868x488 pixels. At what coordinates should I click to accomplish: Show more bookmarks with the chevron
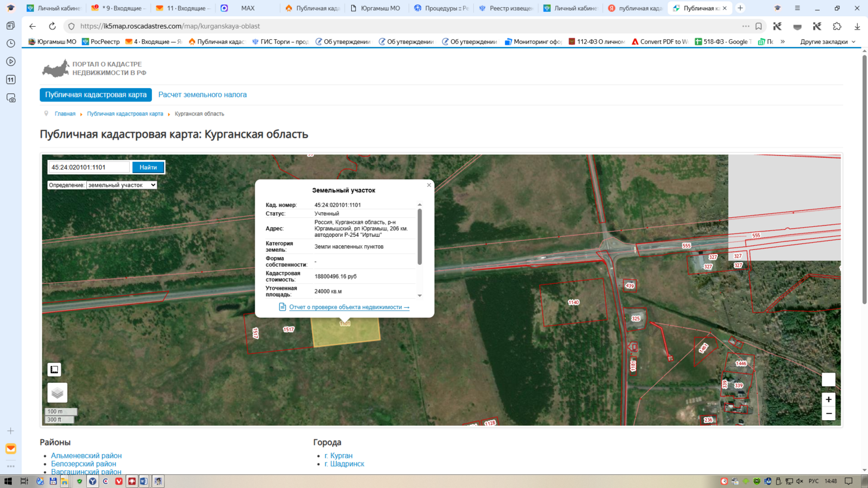782,42
